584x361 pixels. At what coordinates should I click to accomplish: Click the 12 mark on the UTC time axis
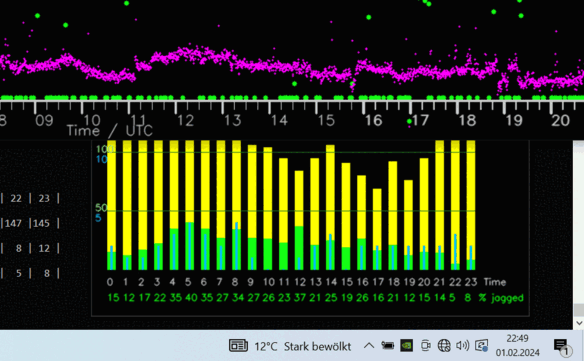click(185, 120)
